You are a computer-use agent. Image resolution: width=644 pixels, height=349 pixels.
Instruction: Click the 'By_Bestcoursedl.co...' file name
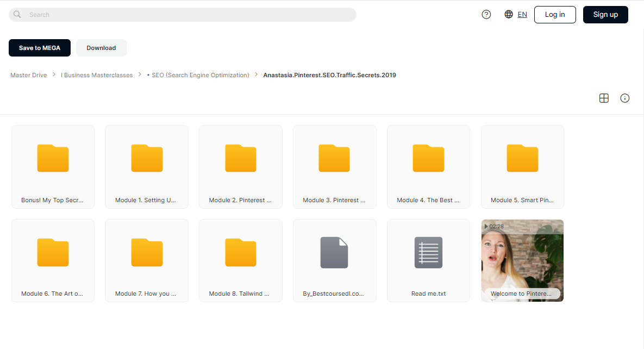pyautogui.click(x=333, y=294)
